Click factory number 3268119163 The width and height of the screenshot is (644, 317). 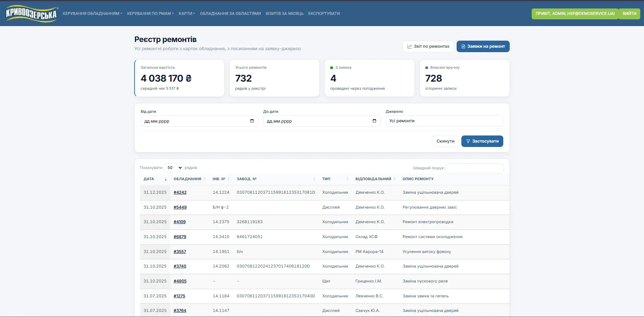tap(250, 222)
